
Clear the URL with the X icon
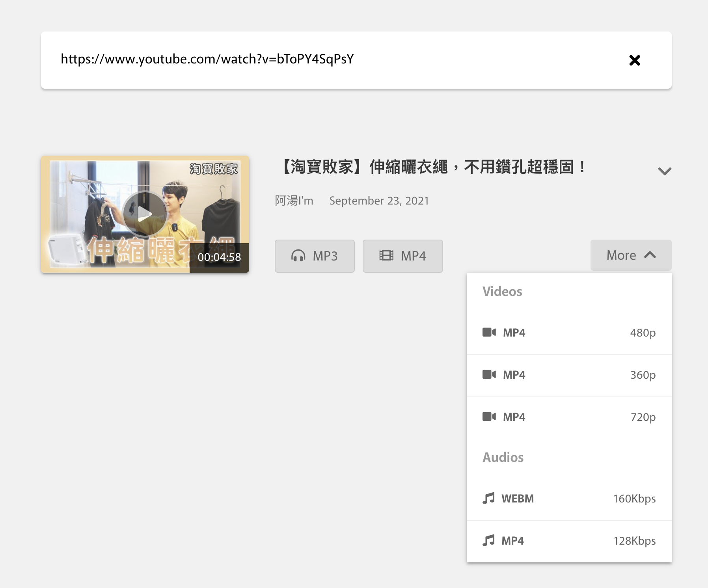pos(634,60)
